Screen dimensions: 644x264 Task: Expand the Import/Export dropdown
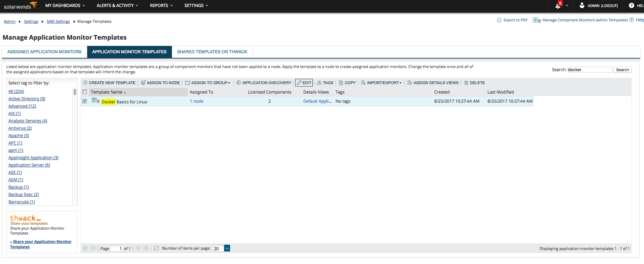click(x=400, y=83)
